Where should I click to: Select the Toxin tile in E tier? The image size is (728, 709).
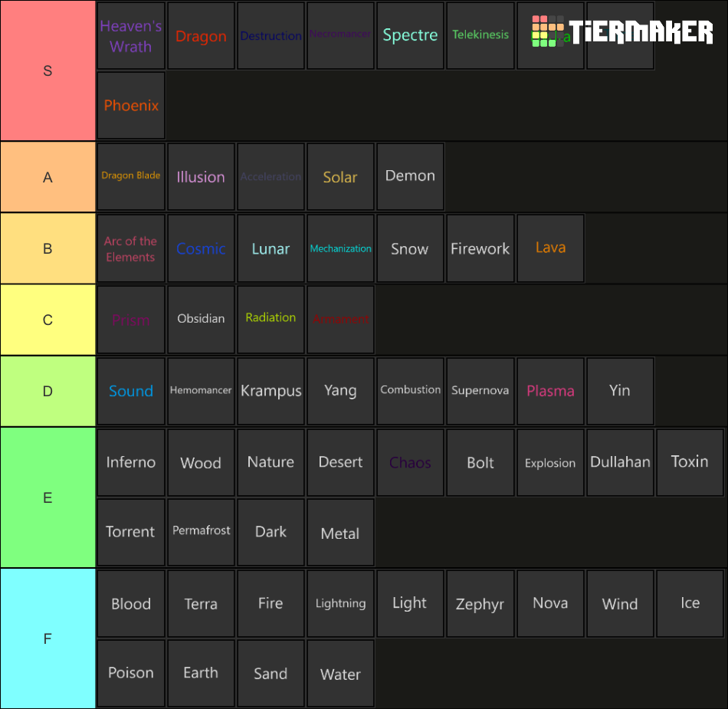[x=689, y=462]
